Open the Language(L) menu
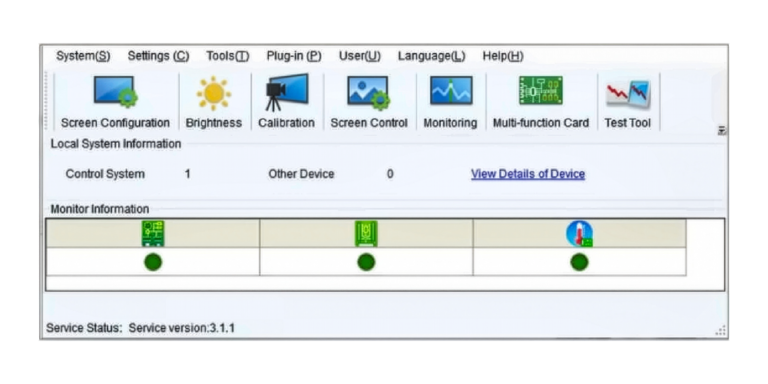Screen dimensions: 768x384 432,56
